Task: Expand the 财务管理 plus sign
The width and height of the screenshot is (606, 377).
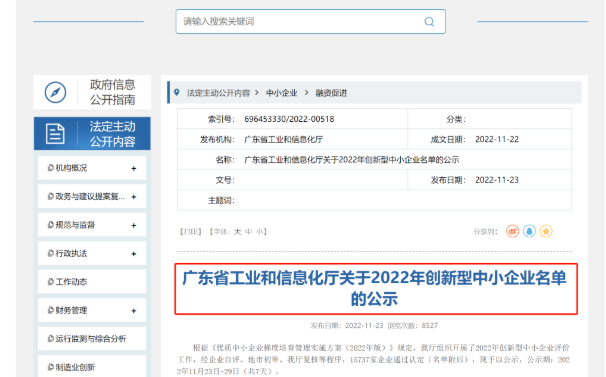Action: (134, 311)
